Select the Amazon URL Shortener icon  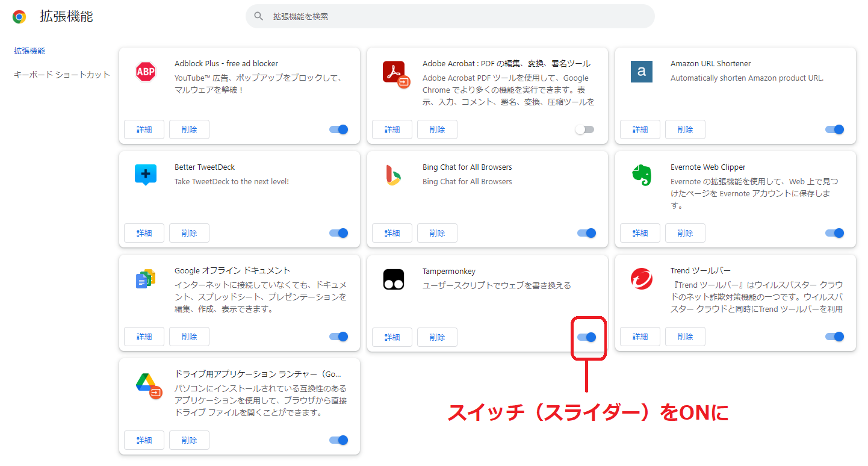point(641,71)
